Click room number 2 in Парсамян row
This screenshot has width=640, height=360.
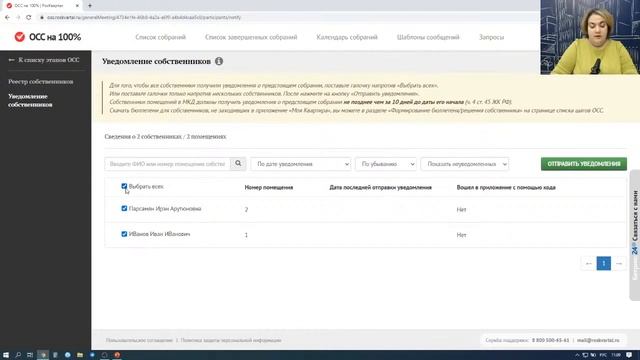(246, 209)
